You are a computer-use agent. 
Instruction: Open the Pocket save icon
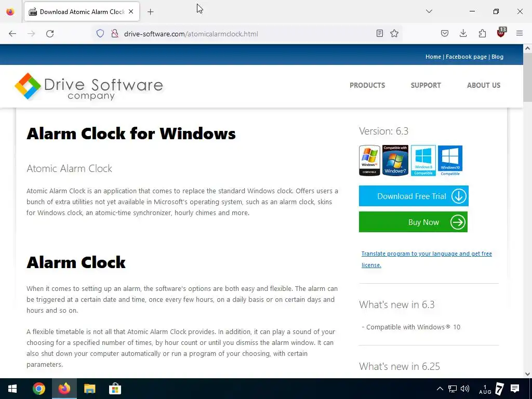445,33
